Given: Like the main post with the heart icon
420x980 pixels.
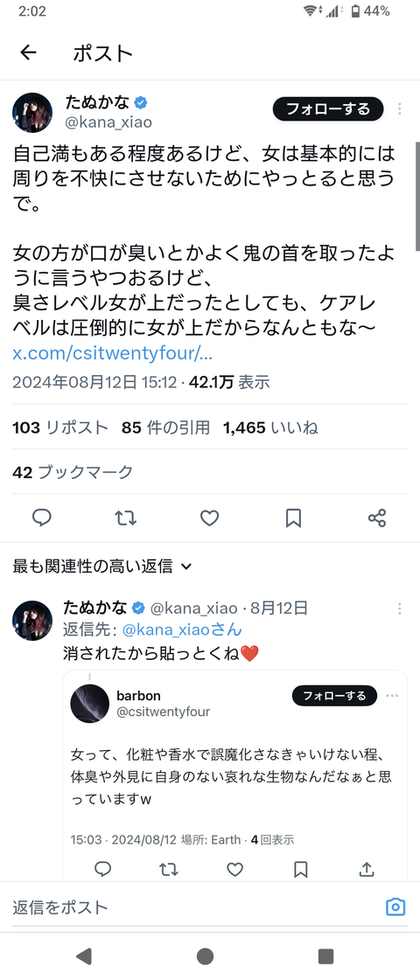Looking at the screenshot, I should pos(210,518).
